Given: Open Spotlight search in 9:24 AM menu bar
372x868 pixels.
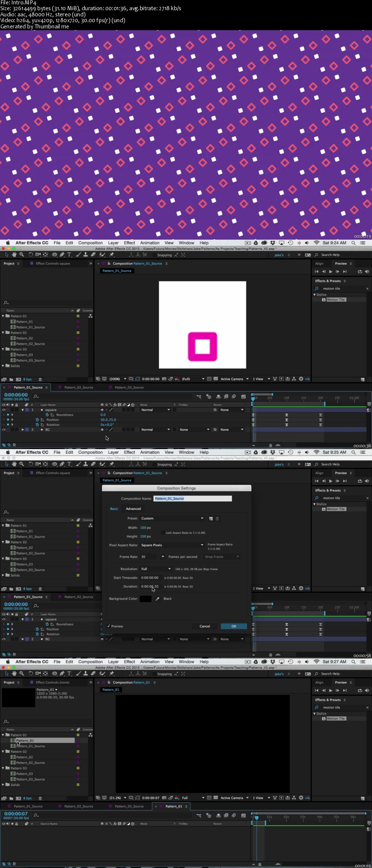Looking at the screenshot, I should (353, 243).
